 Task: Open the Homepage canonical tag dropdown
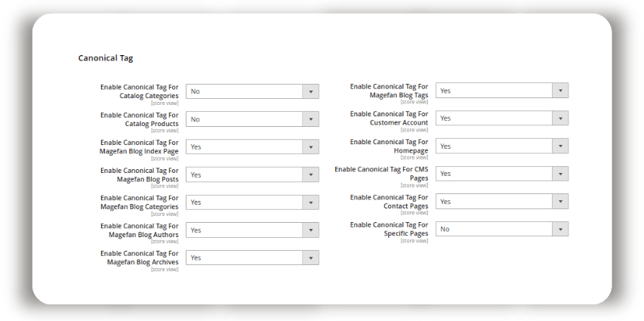[502, 146]
